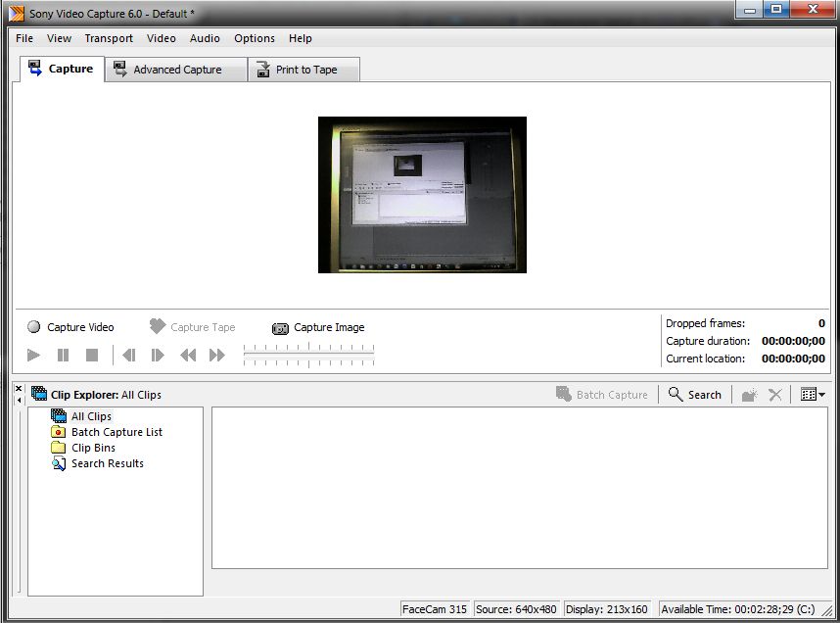
Task: Click the Fast Forward button
Action: [217, 356]
